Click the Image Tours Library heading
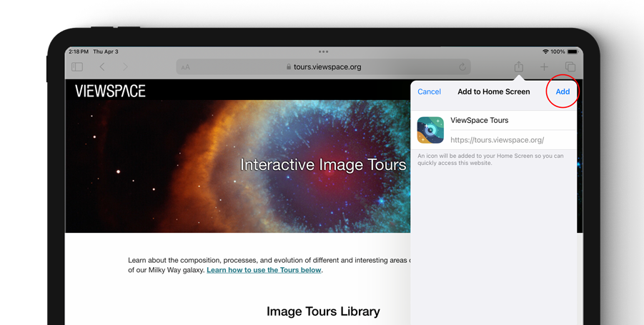The height and width of the screenshot is (325, 644). click(x=323, y=311)
